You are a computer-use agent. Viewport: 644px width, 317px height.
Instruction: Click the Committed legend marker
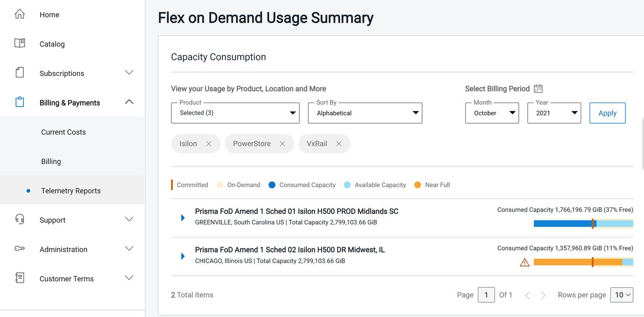tap(172, 185)
